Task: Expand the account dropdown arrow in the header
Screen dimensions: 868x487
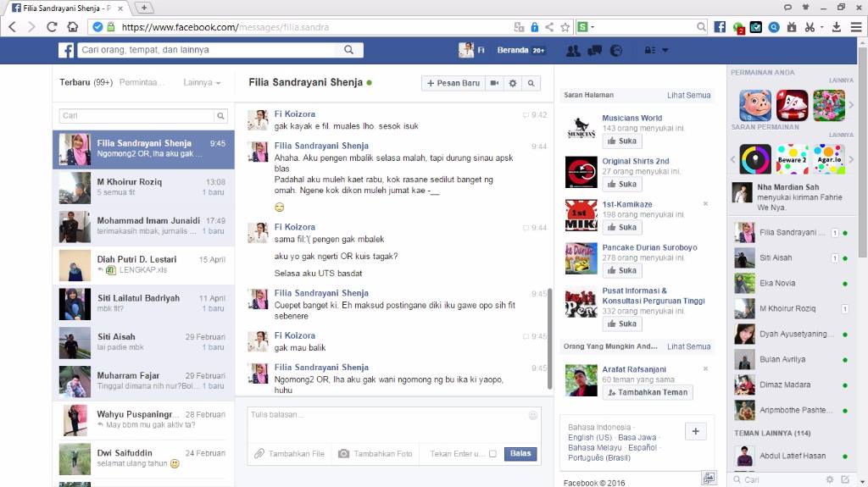Action: pyautogui.click(x=665, y=50)
